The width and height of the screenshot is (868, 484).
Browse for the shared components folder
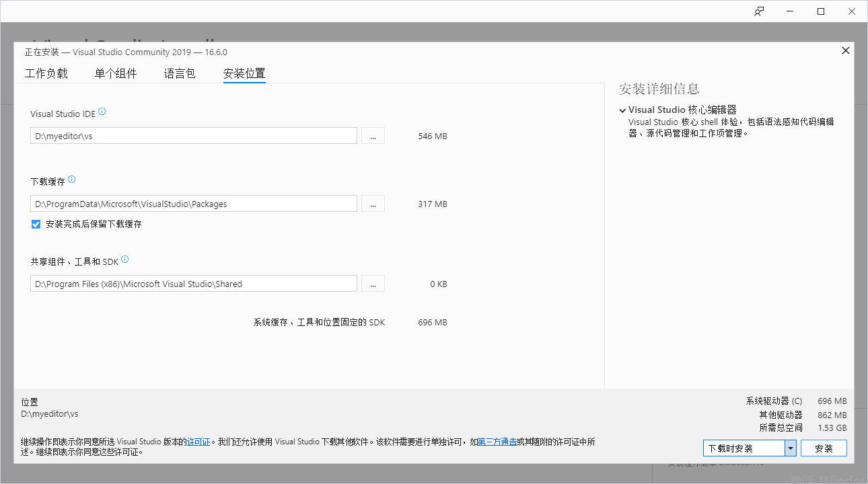[373, 284]
